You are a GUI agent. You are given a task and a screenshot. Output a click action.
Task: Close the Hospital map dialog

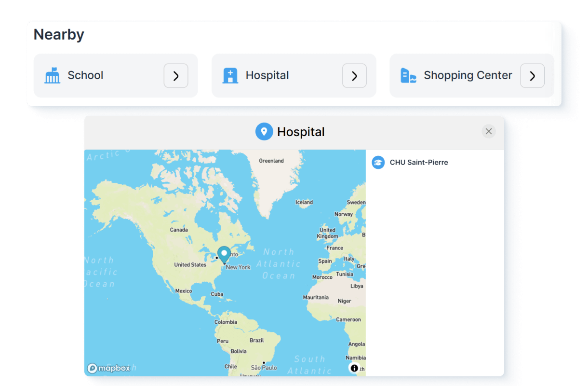pos(489,131)
